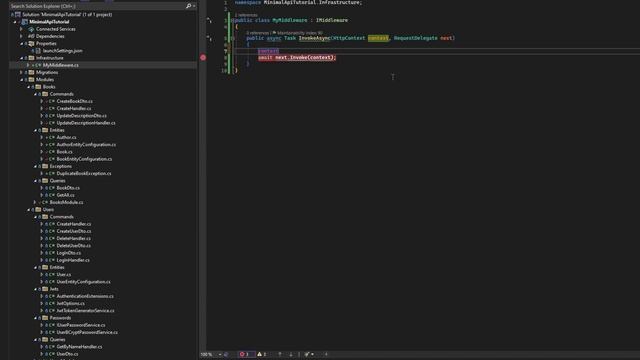Select LoginDto.cs in the tree
This screenshot has height=360, width=640.
click(69, 253)
